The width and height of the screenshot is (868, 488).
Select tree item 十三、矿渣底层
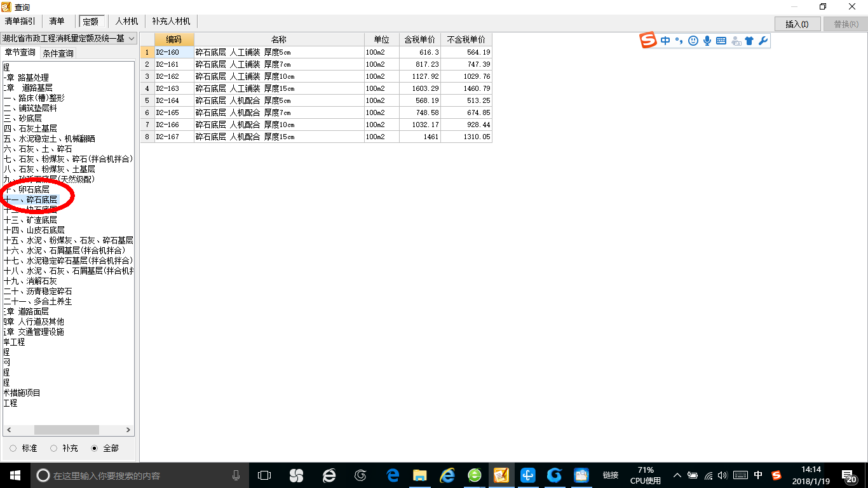tap(31, 220)
